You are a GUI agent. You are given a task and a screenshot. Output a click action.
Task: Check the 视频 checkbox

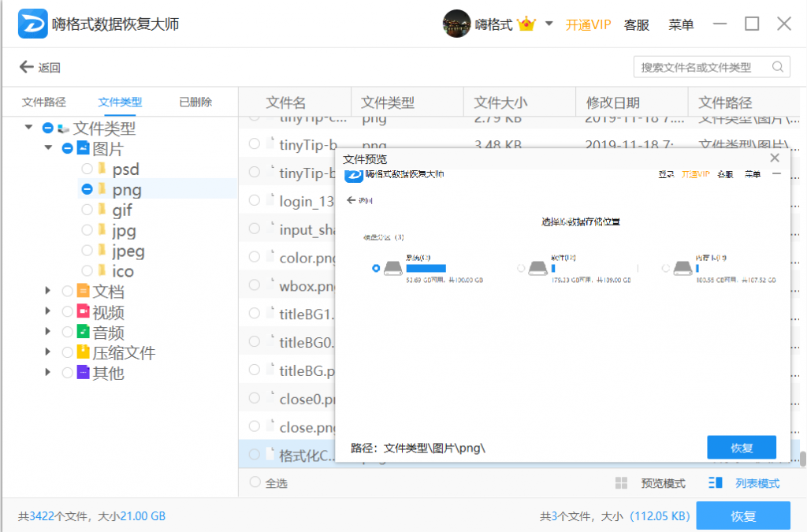67,311
